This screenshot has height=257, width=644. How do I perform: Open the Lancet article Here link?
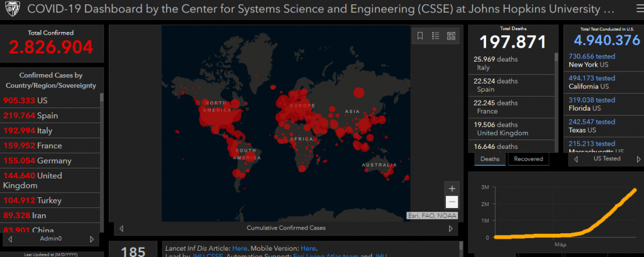click(x=240, y=248)
